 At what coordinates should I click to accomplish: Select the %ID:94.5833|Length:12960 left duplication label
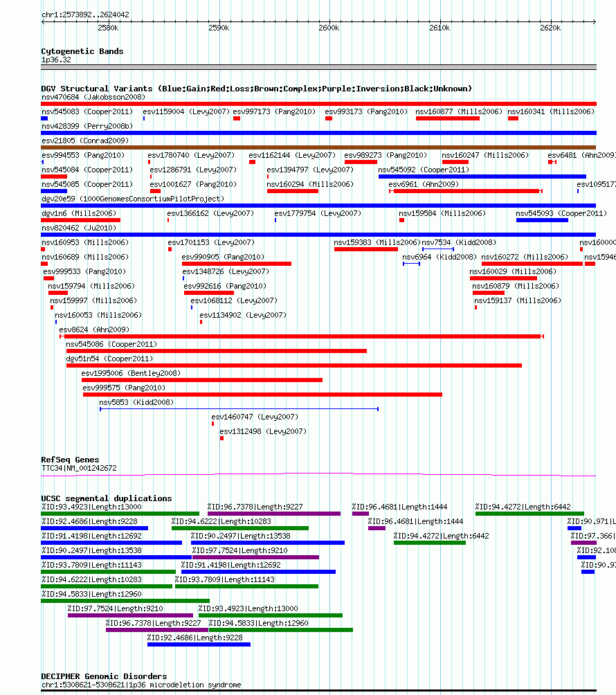coord(92,594)
